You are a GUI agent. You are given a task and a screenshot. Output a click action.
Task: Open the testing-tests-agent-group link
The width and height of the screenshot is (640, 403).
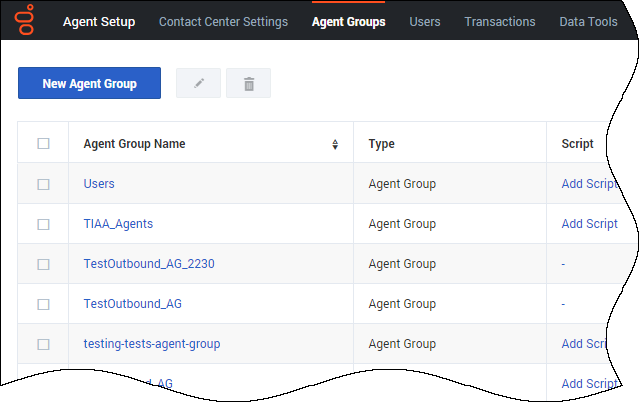[152, 344]
